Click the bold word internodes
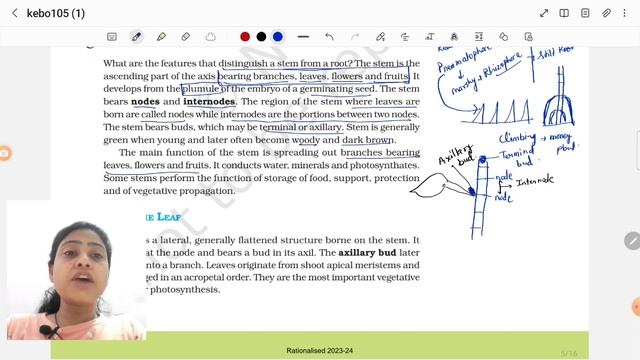Viewport: 640px width, 360px height. click(x=209, y=101)
